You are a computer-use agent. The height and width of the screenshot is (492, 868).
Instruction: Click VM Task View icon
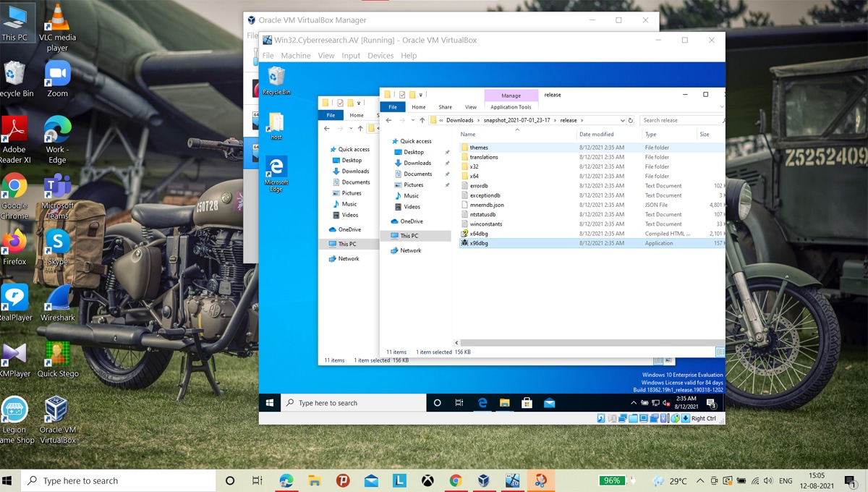pos(459,403)
